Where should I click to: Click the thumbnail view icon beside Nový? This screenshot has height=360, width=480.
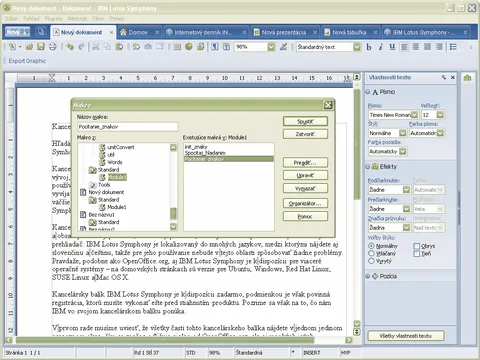pos(41,32)
